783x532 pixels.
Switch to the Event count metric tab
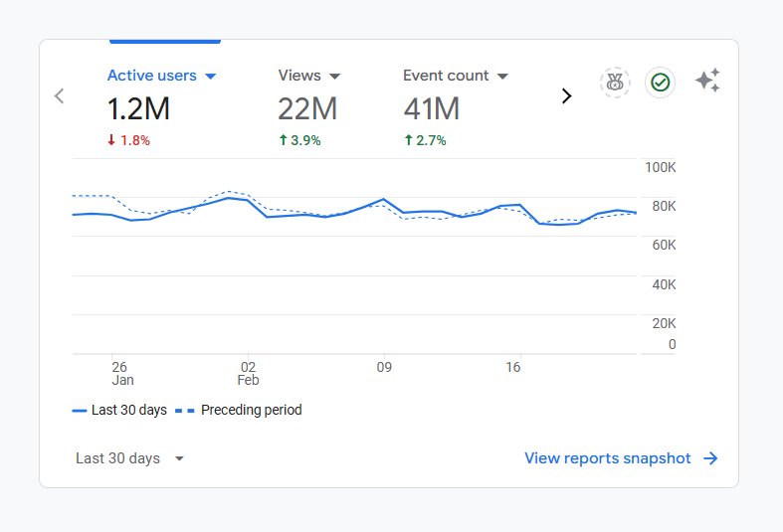(x=446, y=76)
